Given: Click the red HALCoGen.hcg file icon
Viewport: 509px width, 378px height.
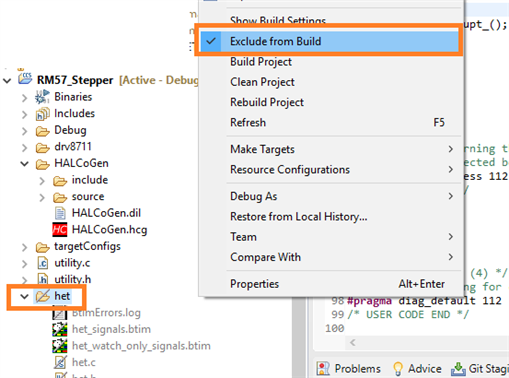Looking at the screenshot, I should [x=60, y=229].
